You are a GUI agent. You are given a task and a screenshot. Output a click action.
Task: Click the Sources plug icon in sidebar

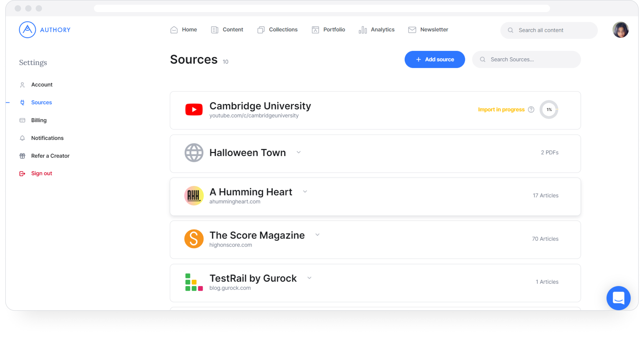pos(22,102)
